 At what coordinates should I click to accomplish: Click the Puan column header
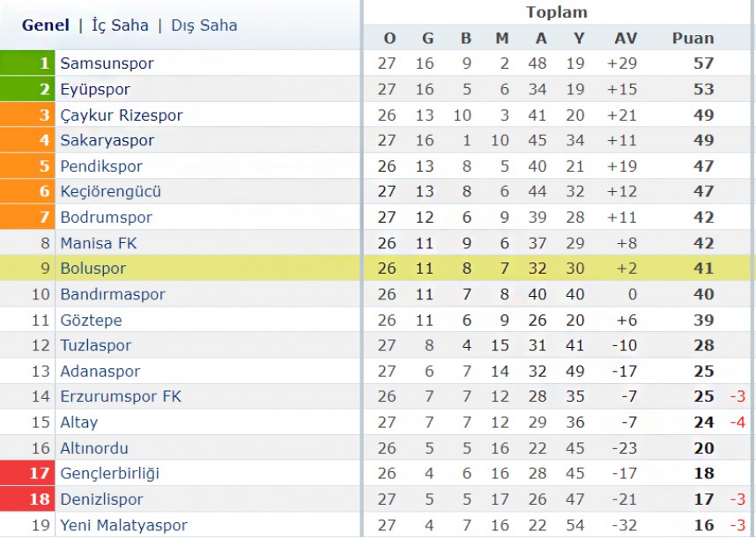coord(693,39)
